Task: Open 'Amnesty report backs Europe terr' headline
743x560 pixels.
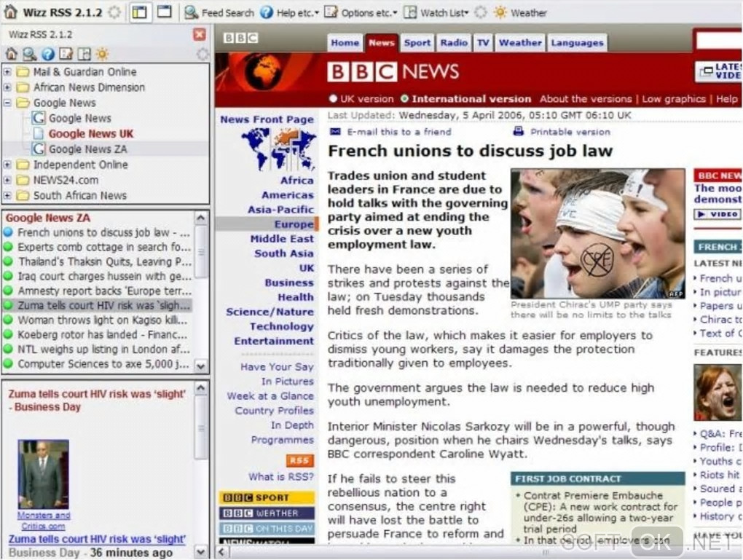Action: [97, 291]
